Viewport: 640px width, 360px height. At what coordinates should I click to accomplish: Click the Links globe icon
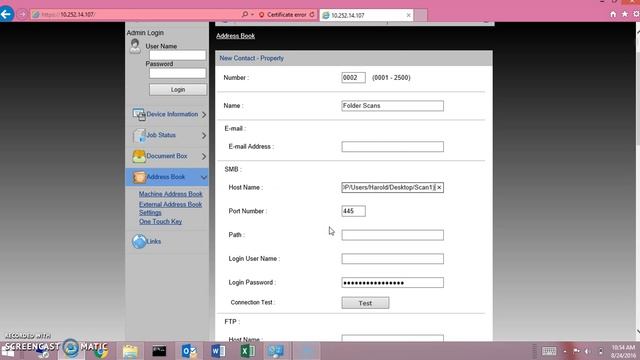coord(139,242)
